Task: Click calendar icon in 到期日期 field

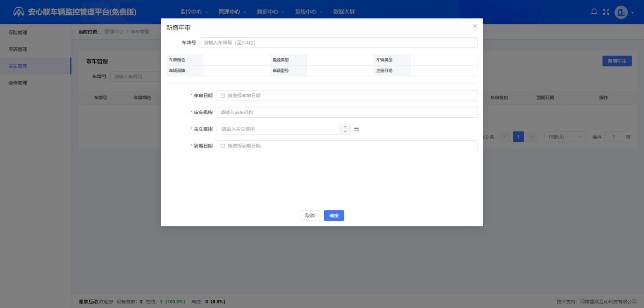Action: (223, 146)
